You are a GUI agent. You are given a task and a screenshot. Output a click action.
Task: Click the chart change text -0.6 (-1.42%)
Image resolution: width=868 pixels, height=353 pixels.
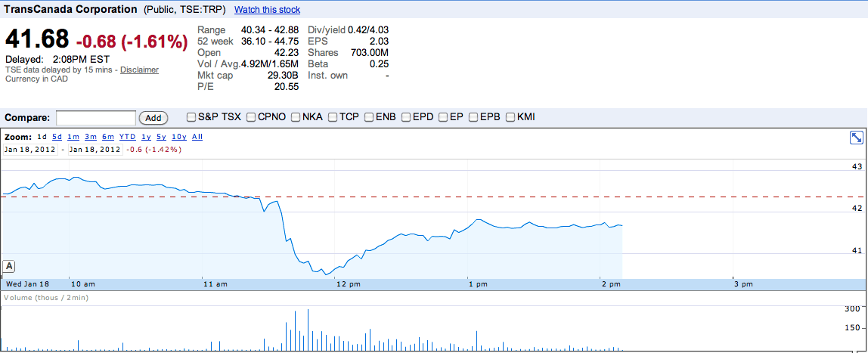pos(154,150)
